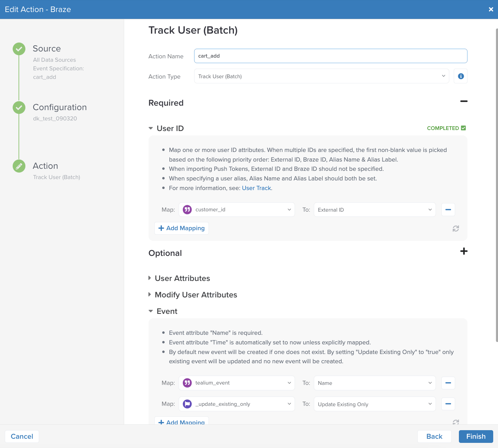Remove the customer_id mapping row
The image size is (498, 448).
pos(448,210)
